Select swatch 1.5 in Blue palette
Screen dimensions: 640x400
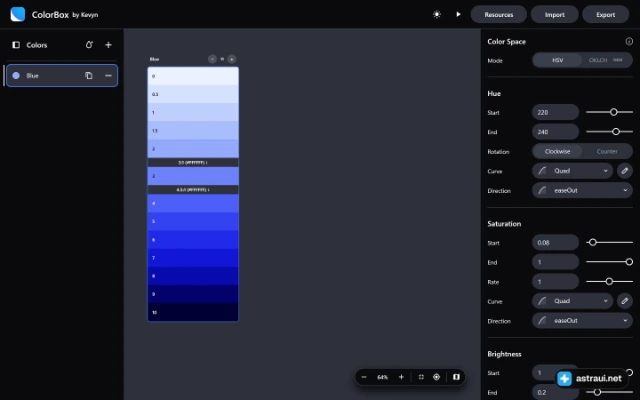click(x=193, y=131)
